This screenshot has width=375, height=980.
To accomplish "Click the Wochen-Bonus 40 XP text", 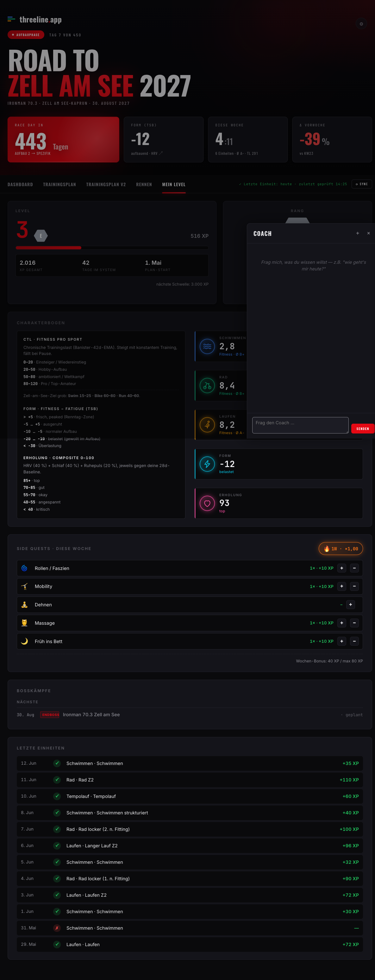I will tap(329, 661).
